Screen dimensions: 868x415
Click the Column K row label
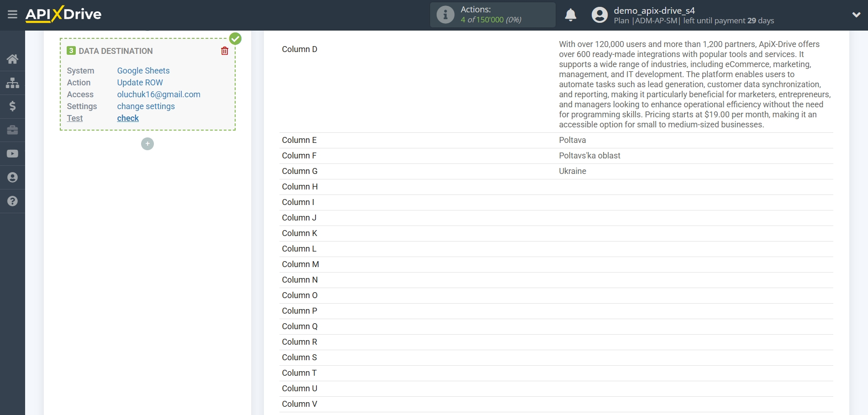coord(300,233)
